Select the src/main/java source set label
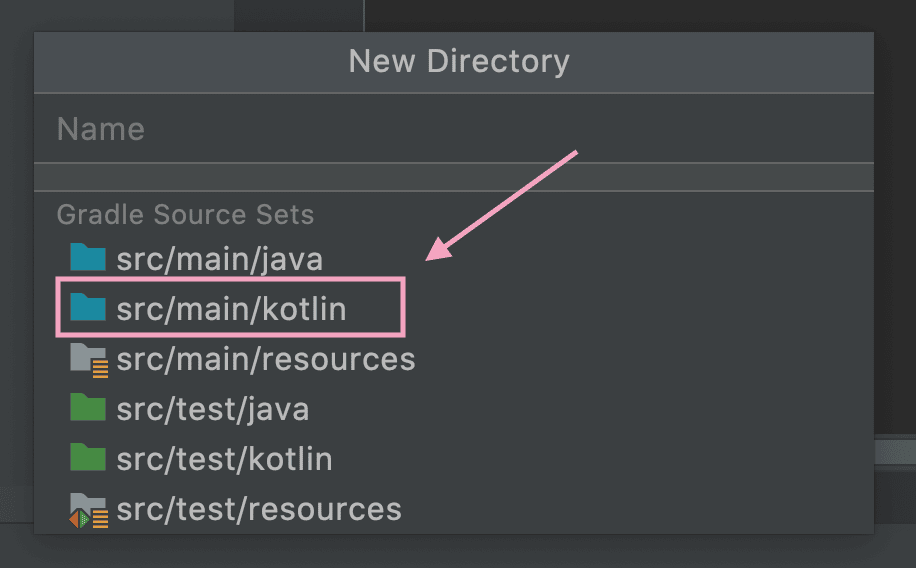916x568 pixels. tap(220, 259)
